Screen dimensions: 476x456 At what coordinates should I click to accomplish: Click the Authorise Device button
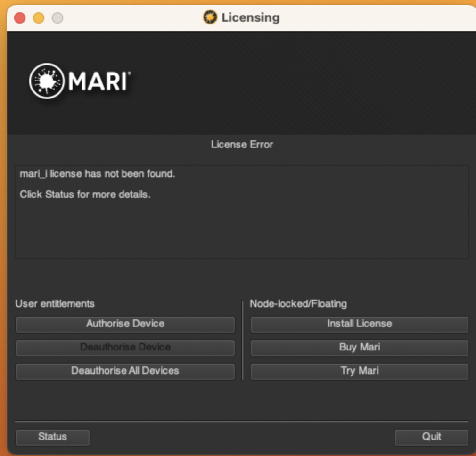(125, 324)
